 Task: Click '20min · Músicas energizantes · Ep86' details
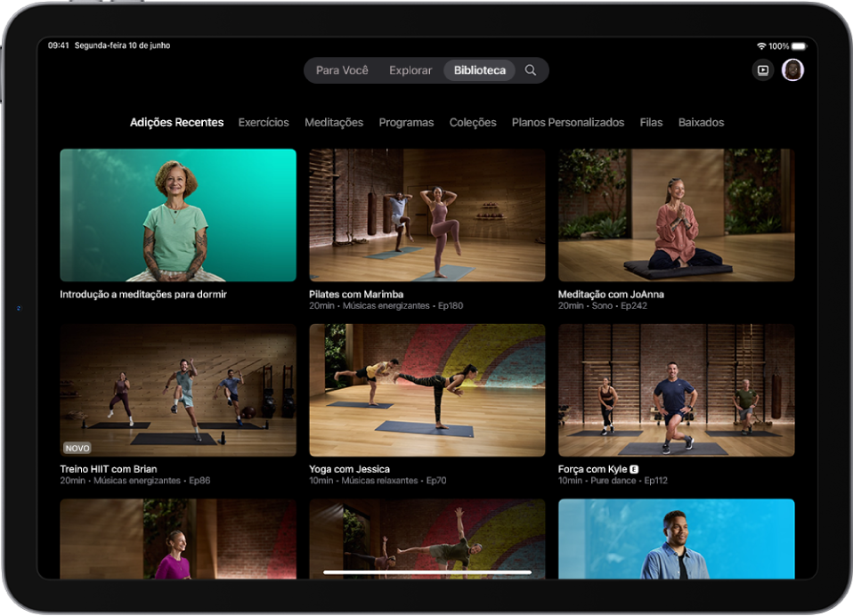click(x=135, y=481)
